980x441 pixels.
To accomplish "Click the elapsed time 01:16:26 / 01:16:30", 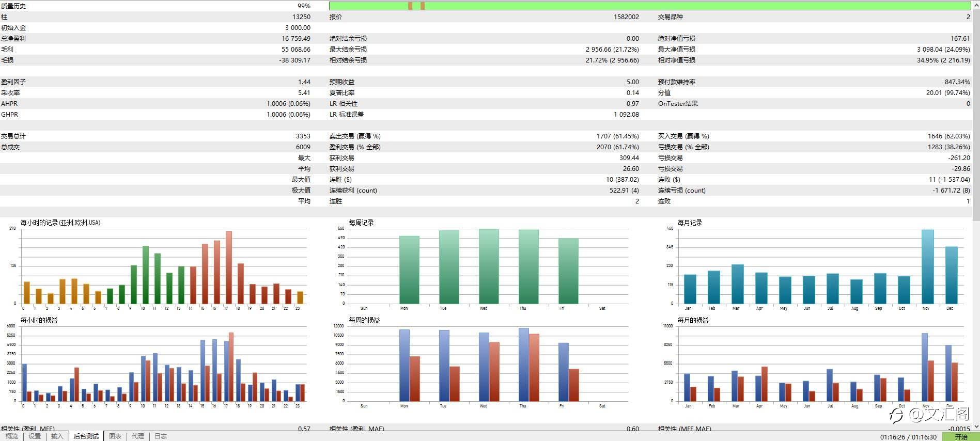I will click(908, 437).
